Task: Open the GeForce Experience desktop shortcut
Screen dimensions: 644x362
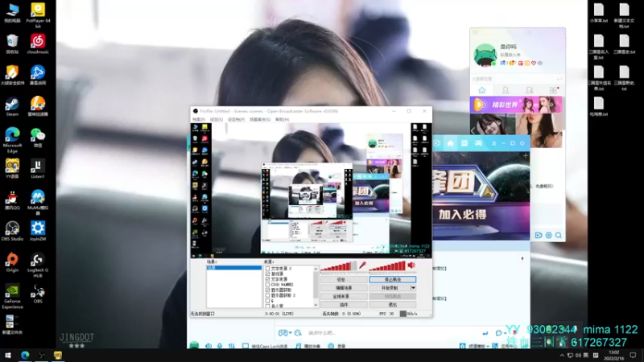Action: tap(12, 296)
